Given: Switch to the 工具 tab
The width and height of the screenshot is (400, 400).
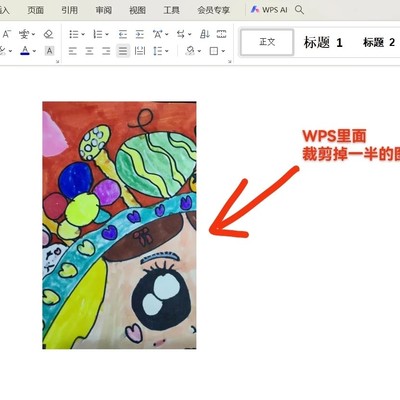Looking at the screenshot, I should (x=171, y=10).
